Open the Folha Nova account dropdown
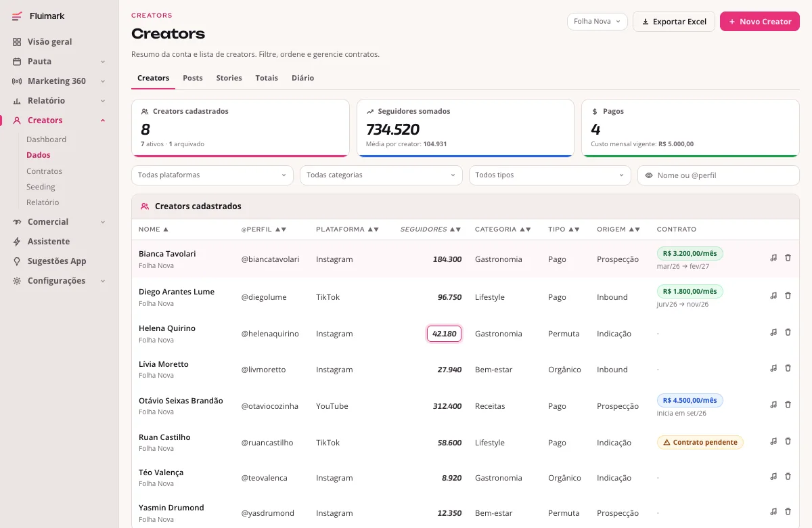The width and height of the screenshot is (812, 528). coord(597,22)
